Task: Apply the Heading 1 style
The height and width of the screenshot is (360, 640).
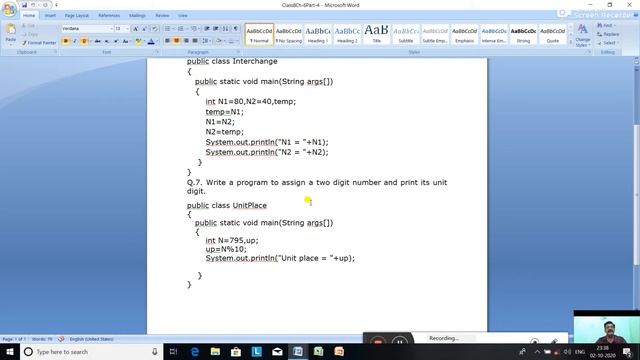Action: 318,34
